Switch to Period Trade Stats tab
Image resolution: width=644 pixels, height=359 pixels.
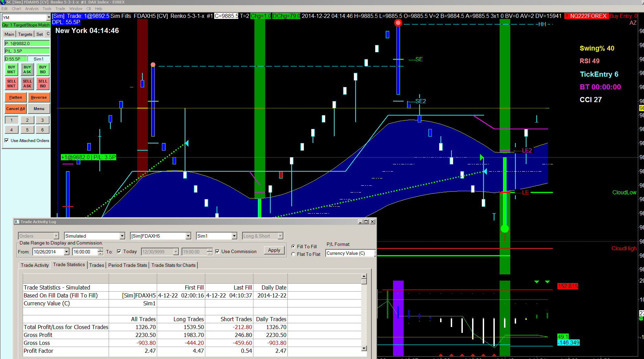tap(128, 265)
